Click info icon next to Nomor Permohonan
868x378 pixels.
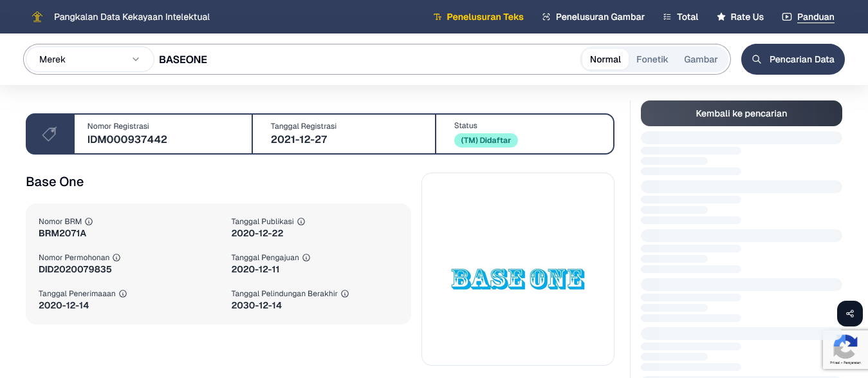pyautogui.click(x=116, y=258)
